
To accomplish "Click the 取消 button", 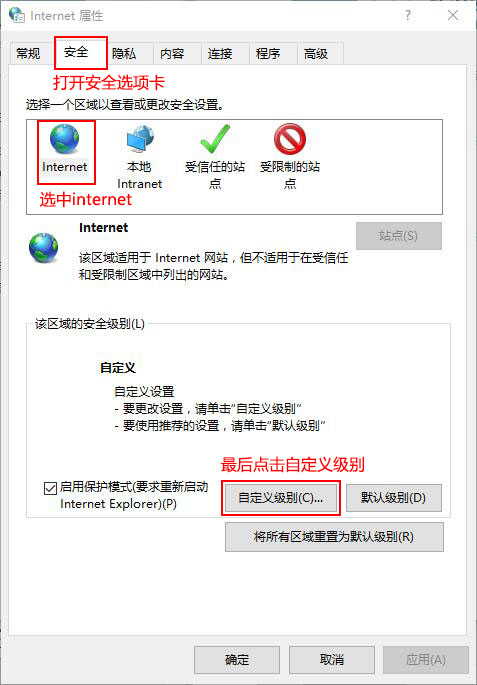I will click(332, 660).
